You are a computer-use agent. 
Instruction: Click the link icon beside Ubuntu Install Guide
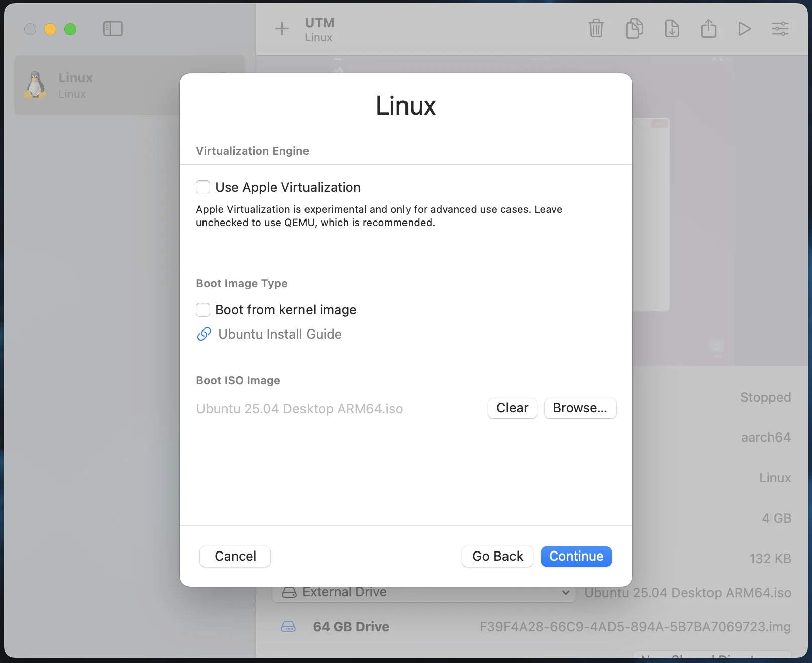pos(204,334)
